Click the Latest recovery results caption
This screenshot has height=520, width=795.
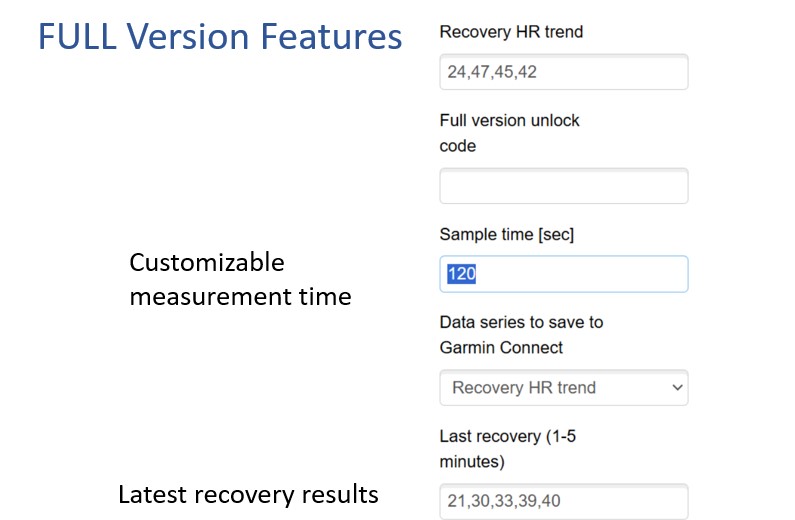[248, 495]
